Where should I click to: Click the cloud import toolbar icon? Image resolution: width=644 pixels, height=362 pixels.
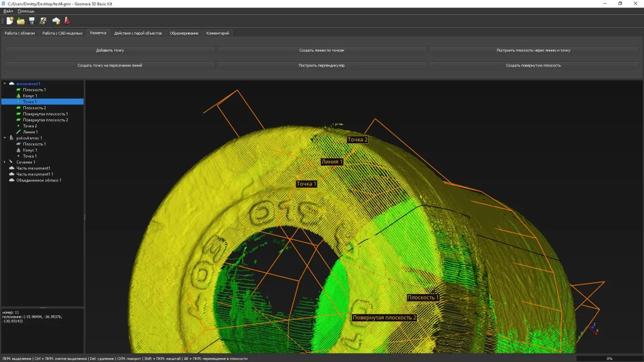point(56,21)
